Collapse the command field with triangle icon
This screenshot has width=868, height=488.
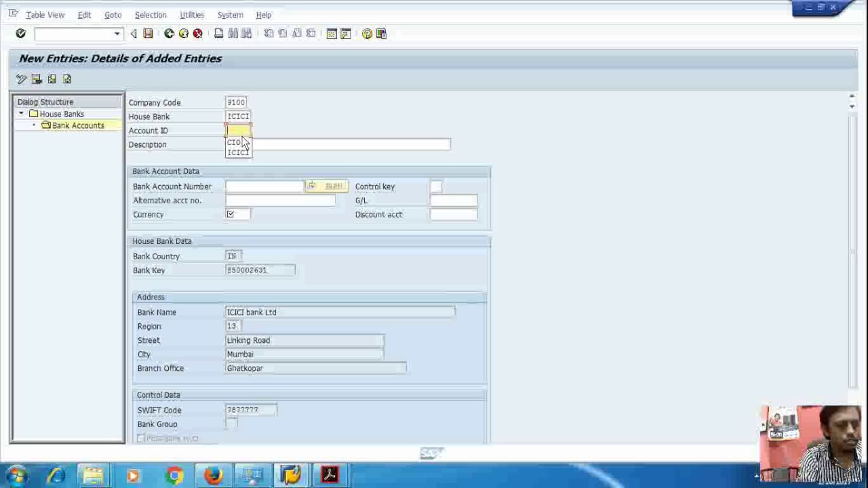[x=134, y=33]
